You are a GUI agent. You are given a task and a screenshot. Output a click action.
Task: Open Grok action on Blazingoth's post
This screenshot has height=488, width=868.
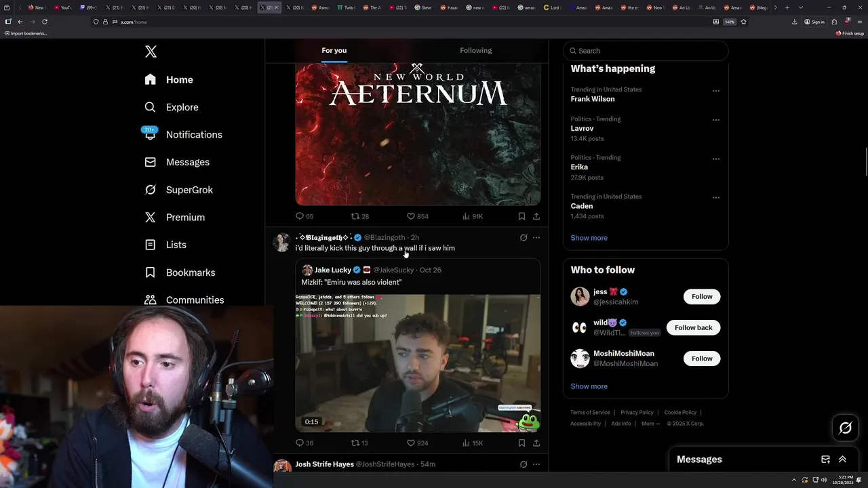pyautogui.click(x=524, y=238)
